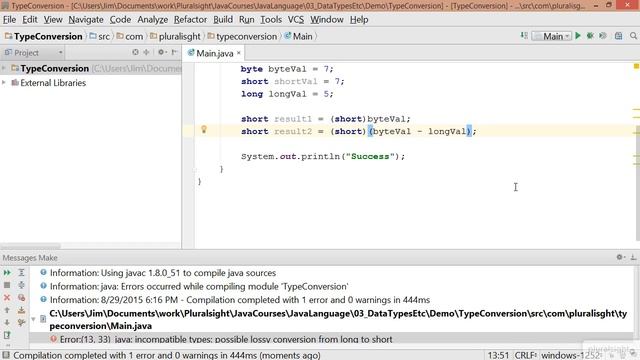Click the Make Project arrow icon
This screenshot has height=360, width=640.
tap(524, 36)
